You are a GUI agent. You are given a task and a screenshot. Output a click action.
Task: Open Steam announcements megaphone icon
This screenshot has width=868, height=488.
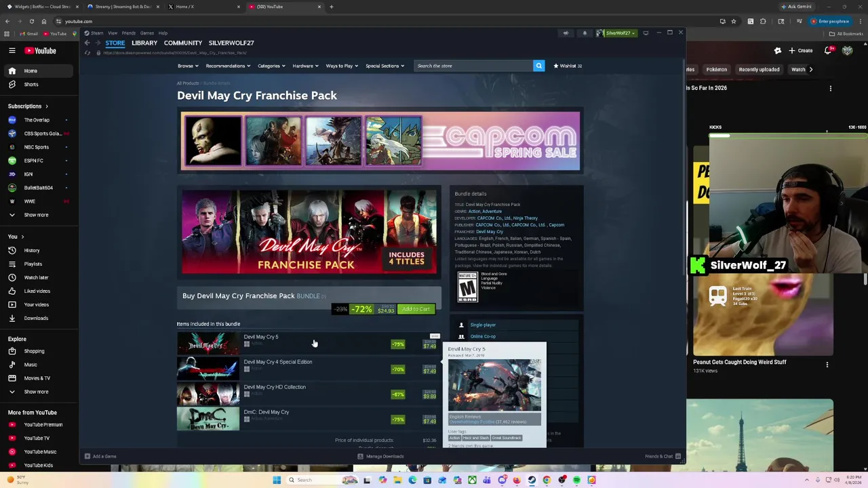pyautogui.click(x=566, y=33)
